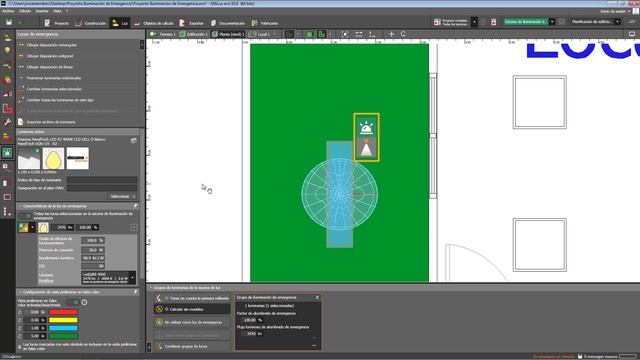
Task: Open the Exportar mode tab
Action: coord(191,23)
